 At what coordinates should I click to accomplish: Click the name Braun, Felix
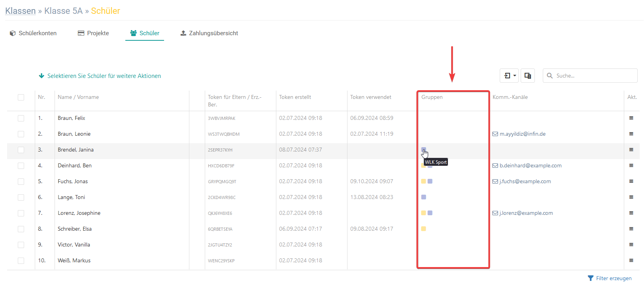pyautogui.click(x=72, y=118)
